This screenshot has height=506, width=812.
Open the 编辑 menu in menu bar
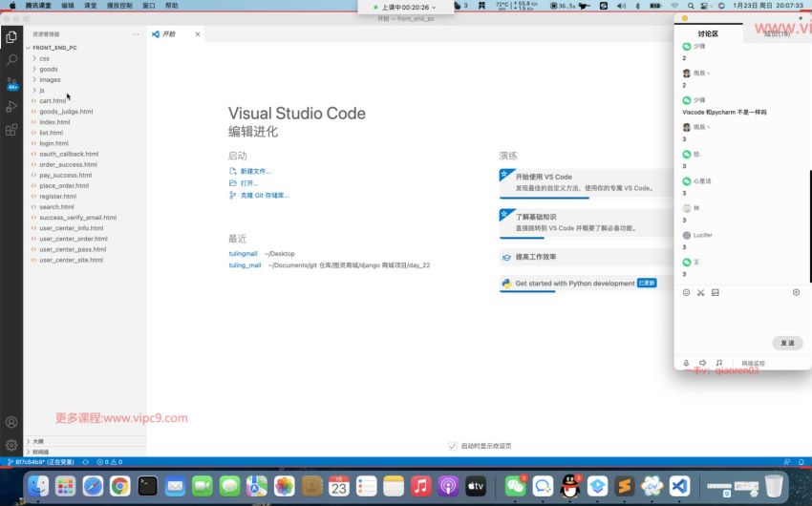click(68, 5)
